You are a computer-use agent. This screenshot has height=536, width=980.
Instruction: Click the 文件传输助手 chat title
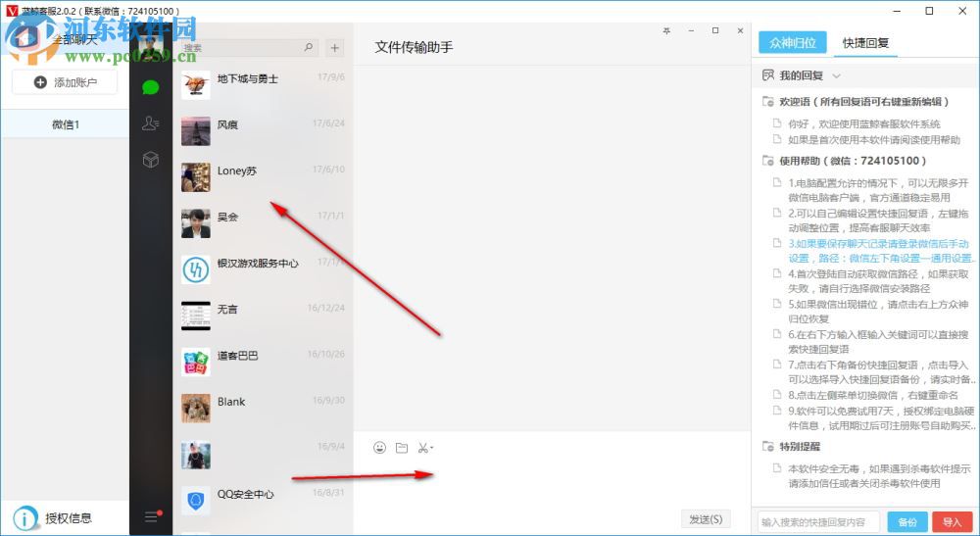tap(414, 47)
